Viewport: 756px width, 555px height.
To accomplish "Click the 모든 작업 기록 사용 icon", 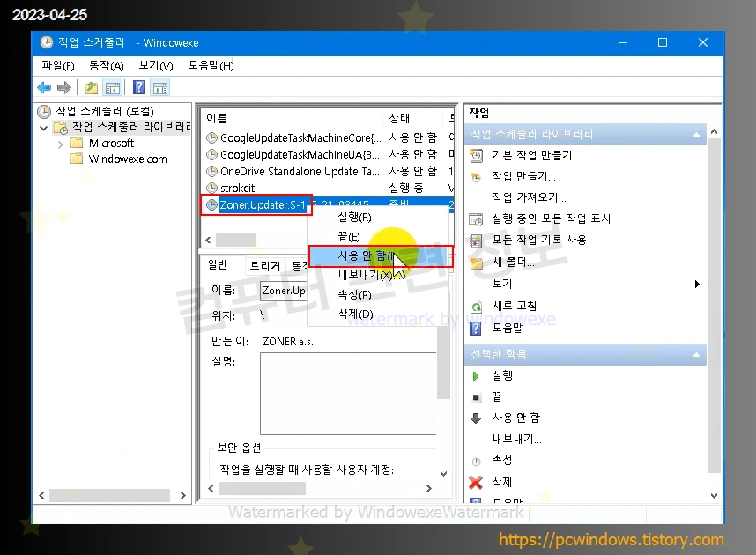I will [x=476, y=240].
